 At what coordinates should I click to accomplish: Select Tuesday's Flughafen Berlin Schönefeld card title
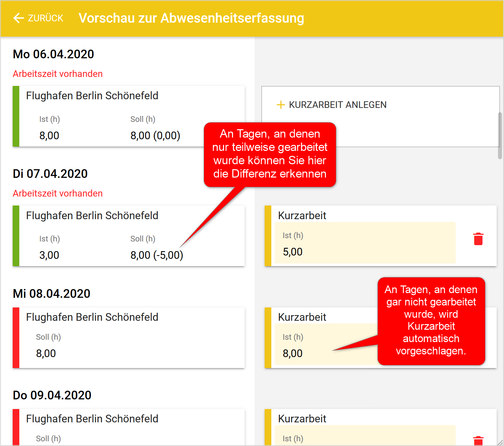pyautogui.click(x=92, y=216)
